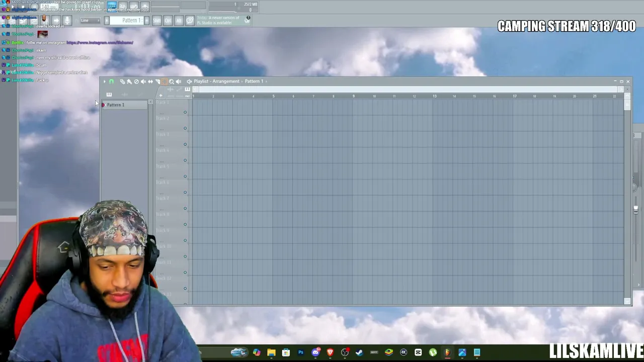
Task: Mute Track 7 with its green switch
Action: click(185, 209)
